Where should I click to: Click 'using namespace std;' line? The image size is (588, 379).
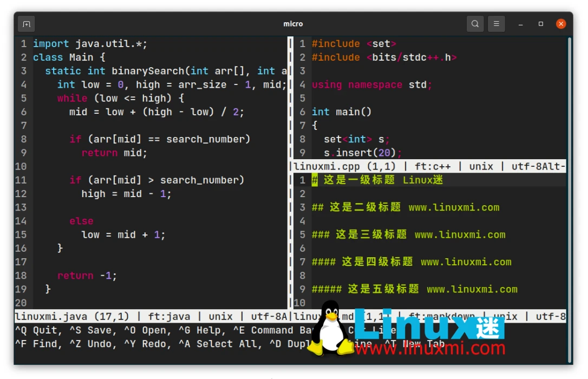tap(372, 84)
